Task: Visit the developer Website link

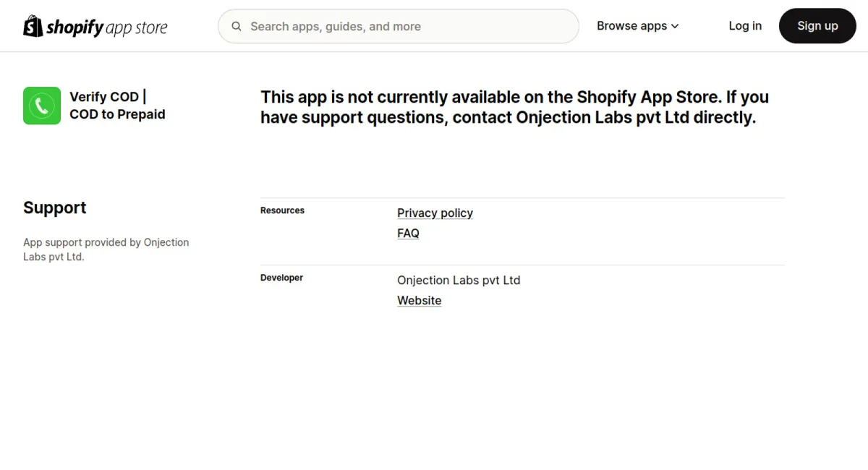Action: pyautogui.click(x=419, y=300)
